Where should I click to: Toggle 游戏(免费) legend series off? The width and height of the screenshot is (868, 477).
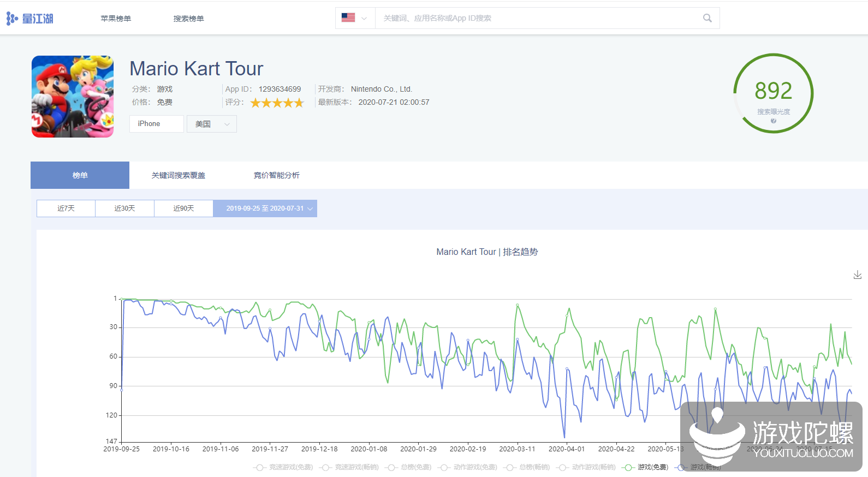click(646, 467)
